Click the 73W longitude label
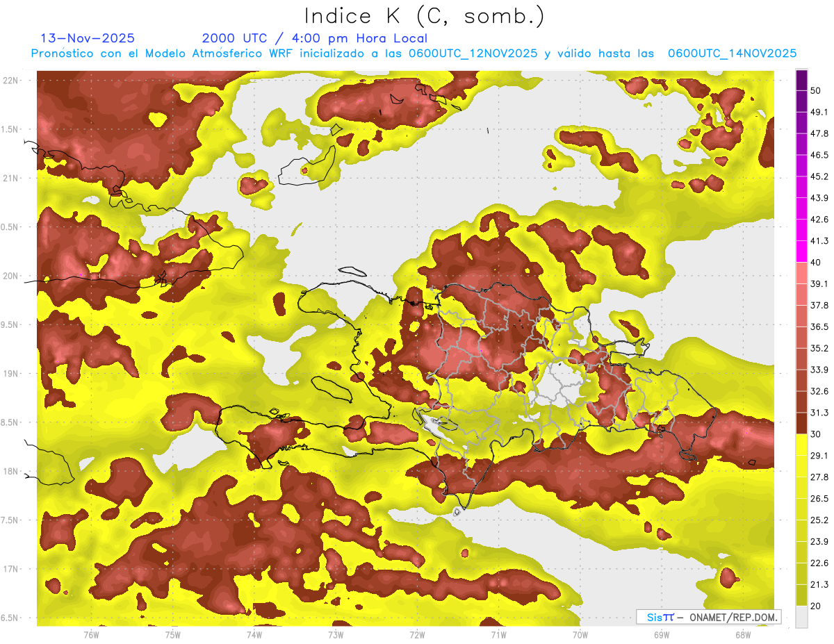 coord(336,635)
